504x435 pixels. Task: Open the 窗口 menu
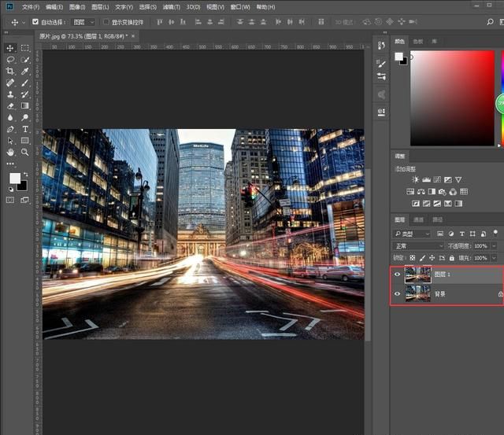(x=239, y=7)
